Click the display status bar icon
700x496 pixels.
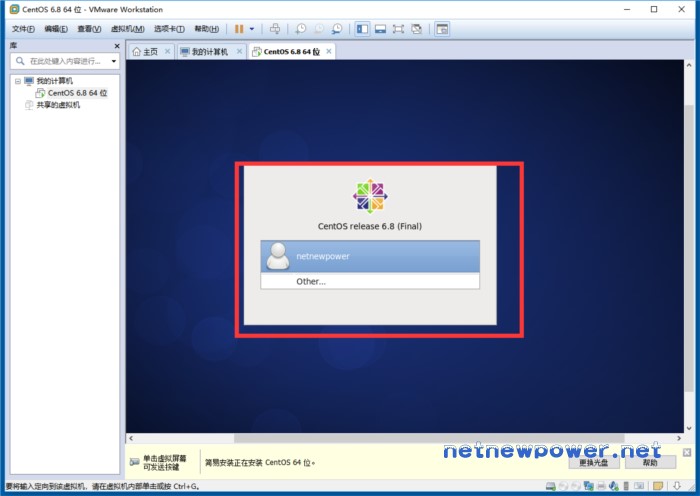[x=639, y=486]
